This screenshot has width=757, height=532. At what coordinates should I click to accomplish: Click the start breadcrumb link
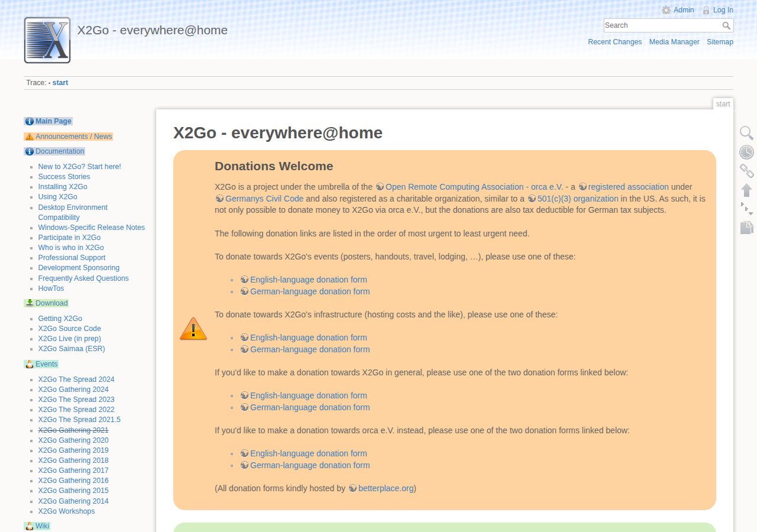[x=60, y=83]
